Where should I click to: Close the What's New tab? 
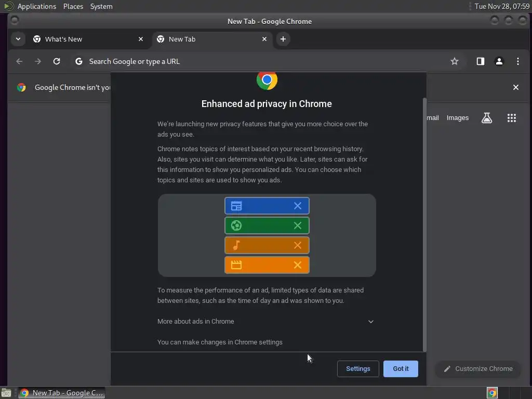[x=140, y=39]
